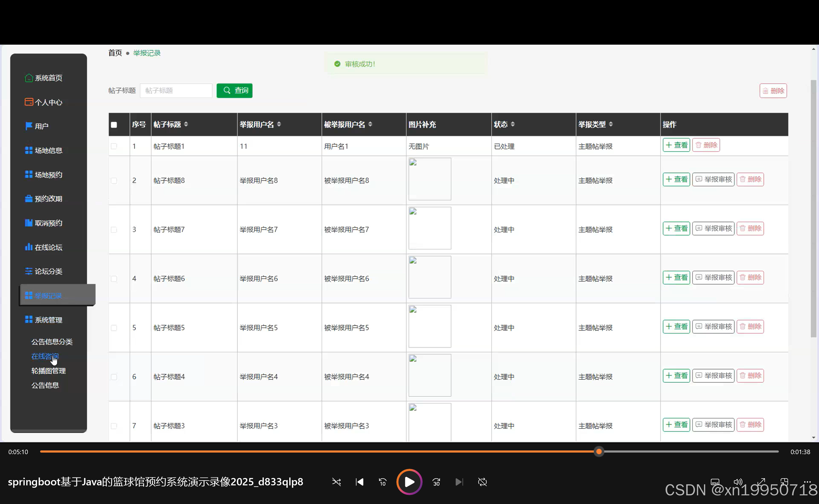
Task: Click the green 查询 search button
Action: point(234,90)
